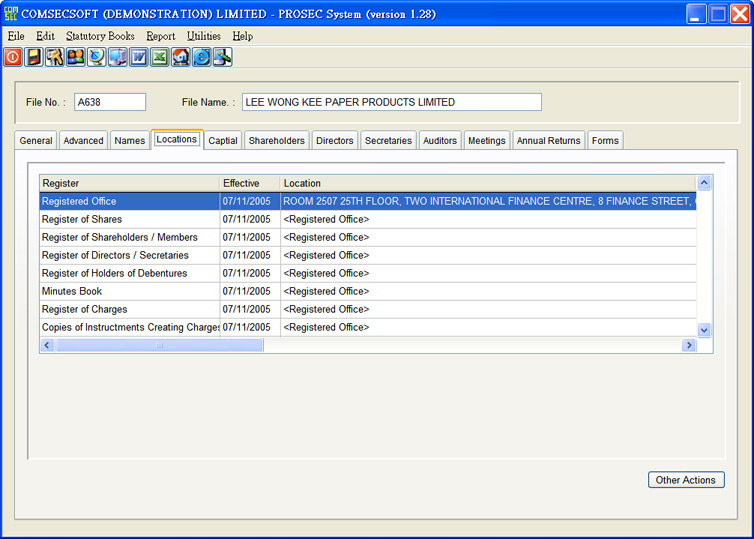Switch to the Shareholders tab
The width and height of the screenshot is (754, 539).
[276, 141]
